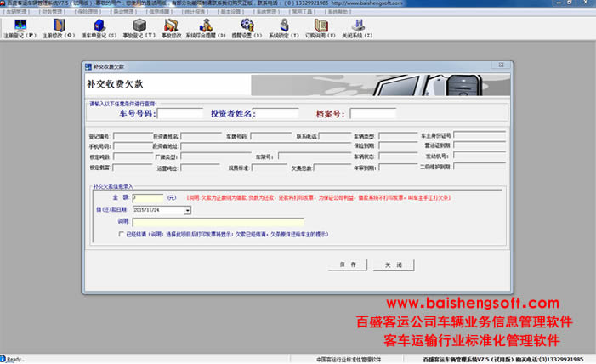Image resolution: width=596 pixels, height=364 pixels.
Task: Open the 财务管理 menu
Action: (52, 12)
